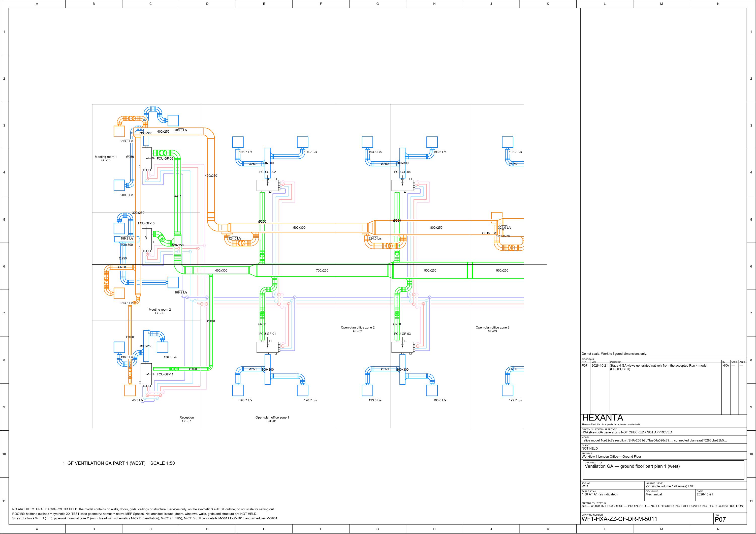Select the 500x300 duct size tag
Screen dimensions: 756x534
tap(299, 228)
